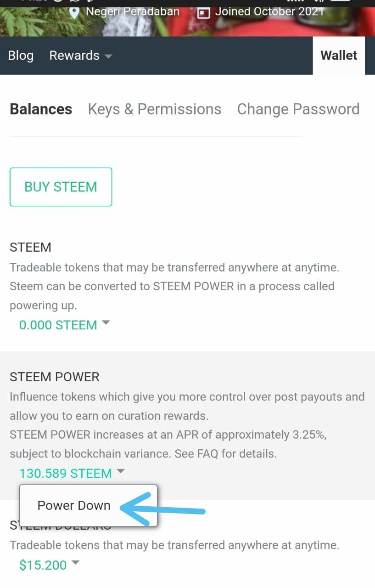Click the STEEM POWER section heading
The height and width of the screenshot is (588, 375).
point(55,377)
